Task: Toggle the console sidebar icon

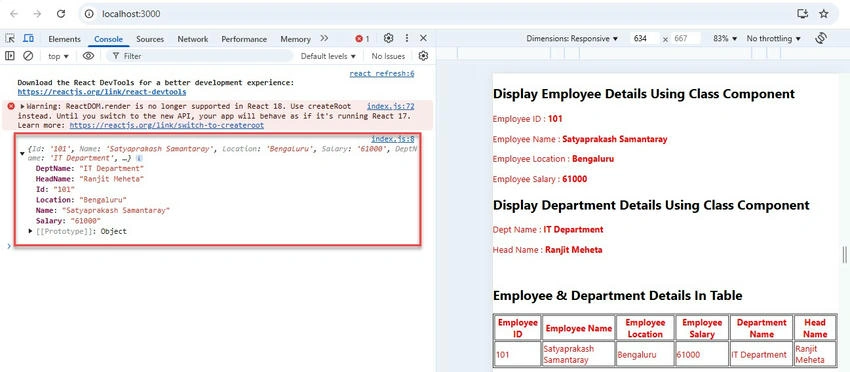Action: pyautogui.click(x=10, y=56)
